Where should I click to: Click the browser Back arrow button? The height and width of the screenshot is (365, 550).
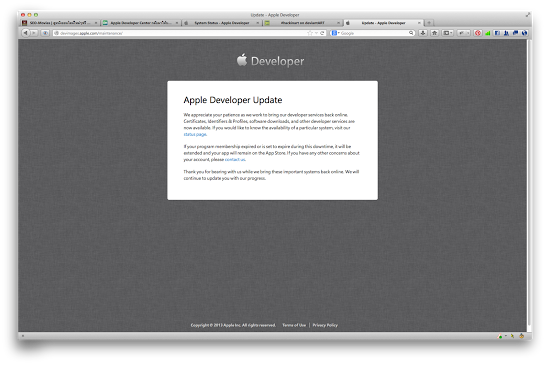[26, 33]
